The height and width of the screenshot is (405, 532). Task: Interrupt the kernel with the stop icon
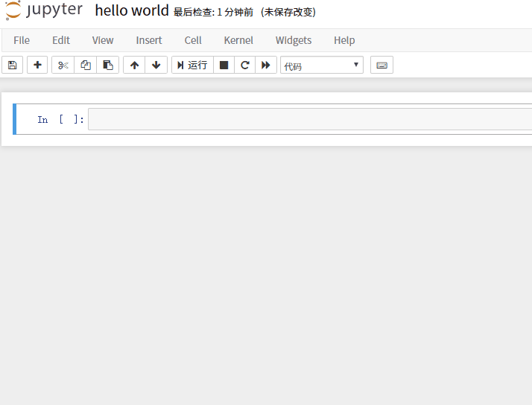(x=224, y=65)
